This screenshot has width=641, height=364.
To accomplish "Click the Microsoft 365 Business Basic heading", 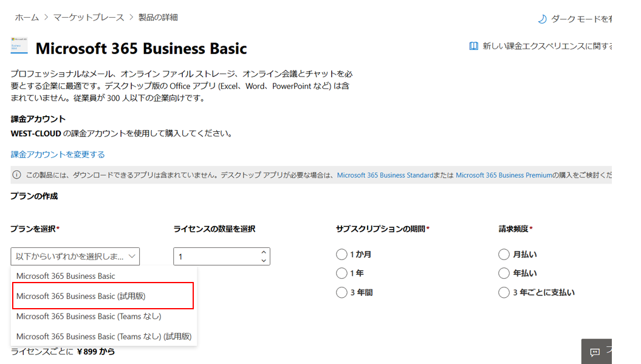I will tap(141, 48).
